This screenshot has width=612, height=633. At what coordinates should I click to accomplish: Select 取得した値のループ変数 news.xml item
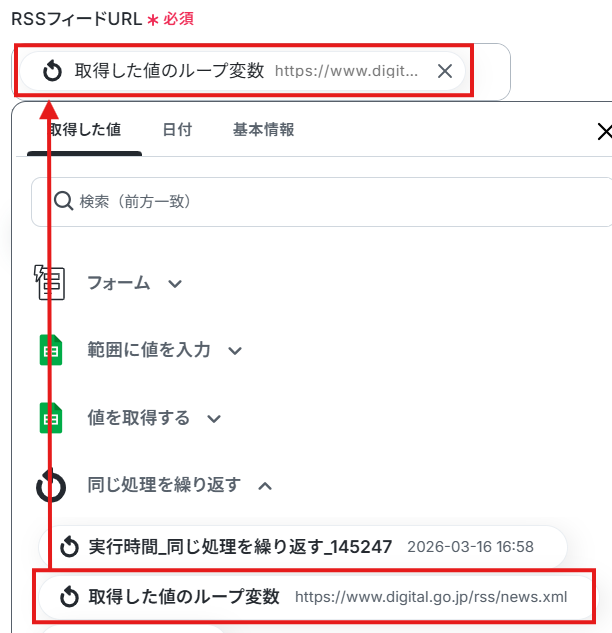(314, 597)
